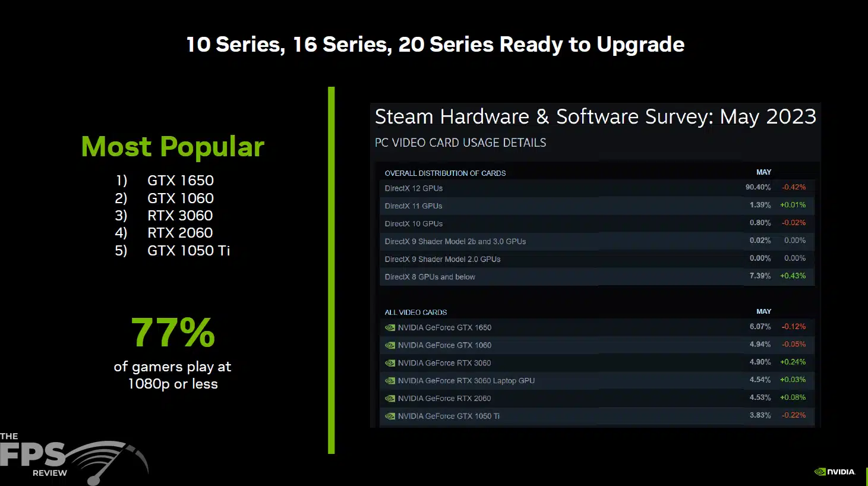
Task: Click the MAY column header under Overall Distribution
Action: coord(763,172)
